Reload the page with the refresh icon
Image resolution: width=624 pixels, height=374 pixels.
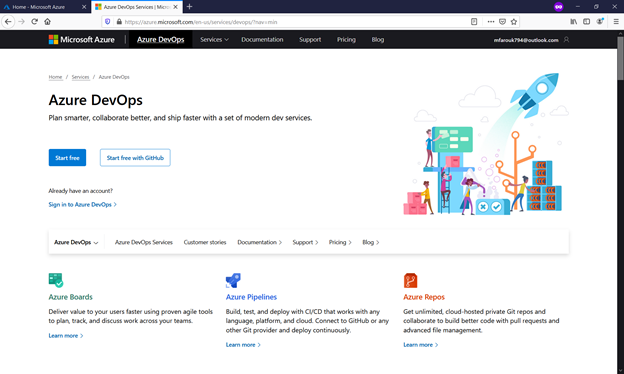click(x=35, y=21)
